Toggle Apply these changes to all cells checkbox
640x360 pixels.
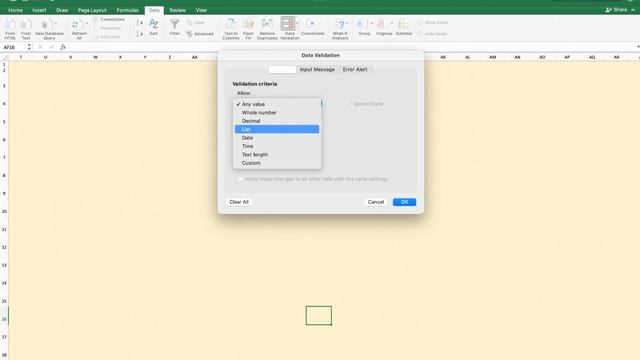pos(240,179)
